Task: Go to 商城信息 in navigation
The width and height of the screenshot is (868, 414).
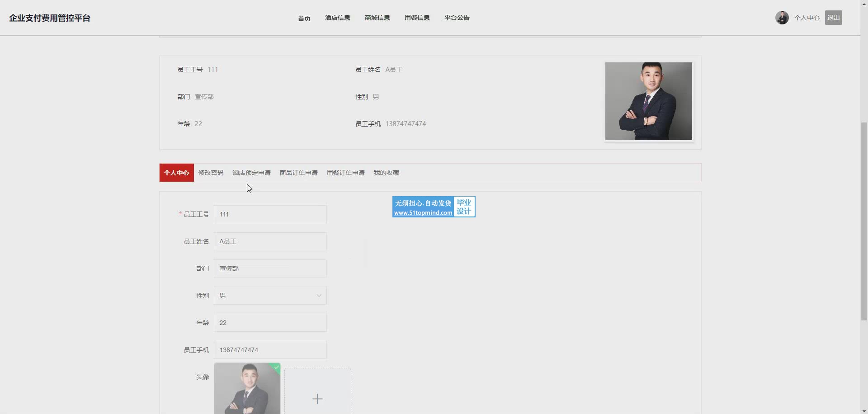Action: tap(377, 18)
